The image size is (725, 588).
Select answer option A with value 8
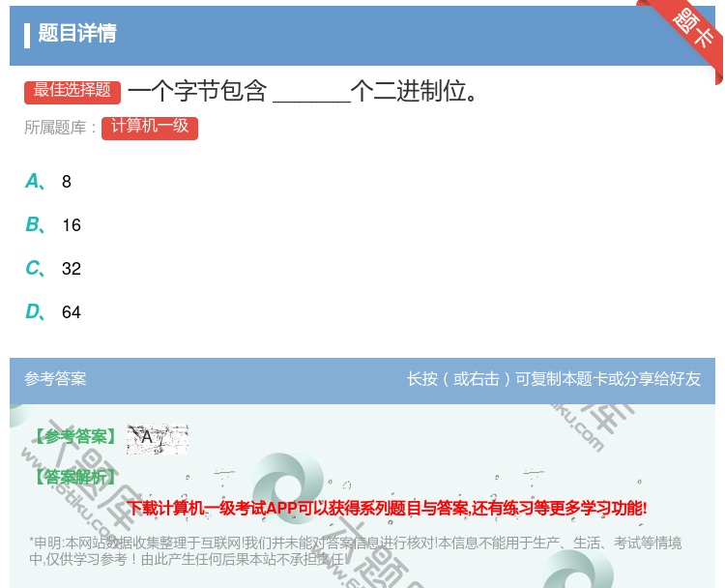click(x=48, y=182)
